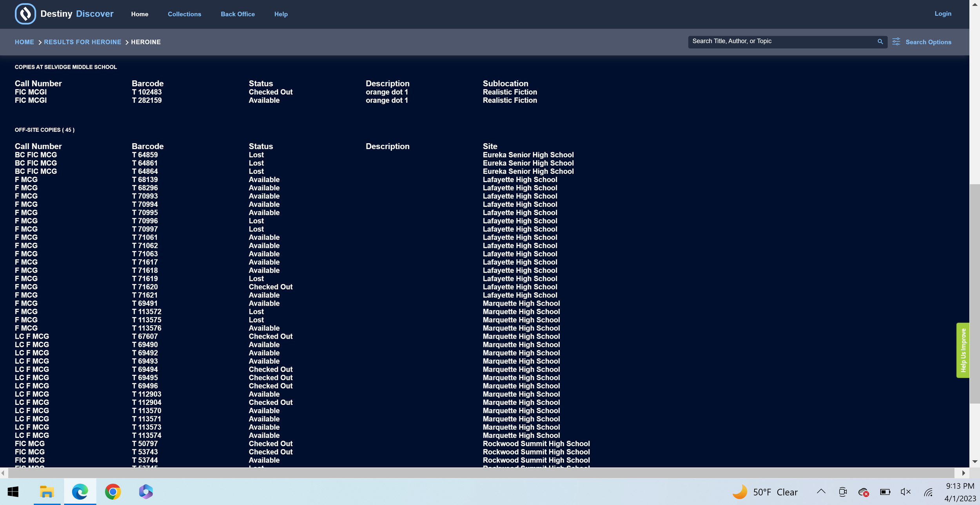The width and height of the screenshot is (980, 505).
Task: Click the search magnifier icon
Action: [880, 42]
